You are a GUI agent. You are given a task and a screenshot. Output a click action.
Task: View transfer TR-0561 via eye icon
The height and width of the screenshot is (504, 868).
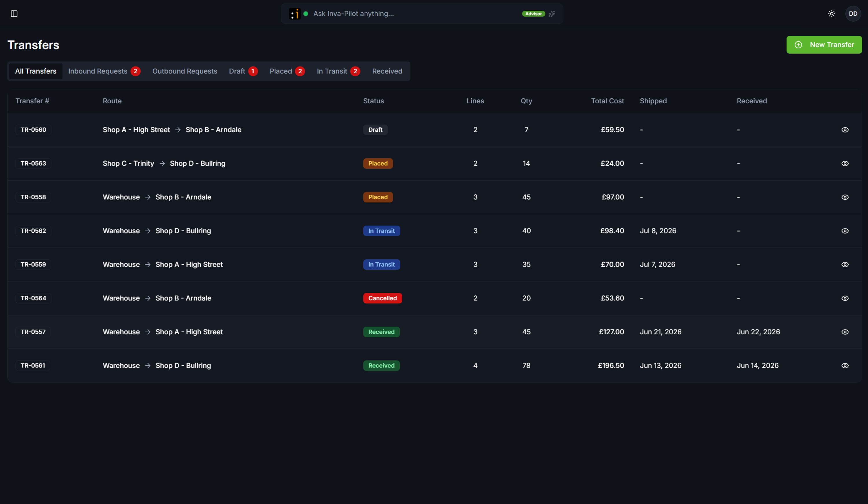click(x=845, y=365)
